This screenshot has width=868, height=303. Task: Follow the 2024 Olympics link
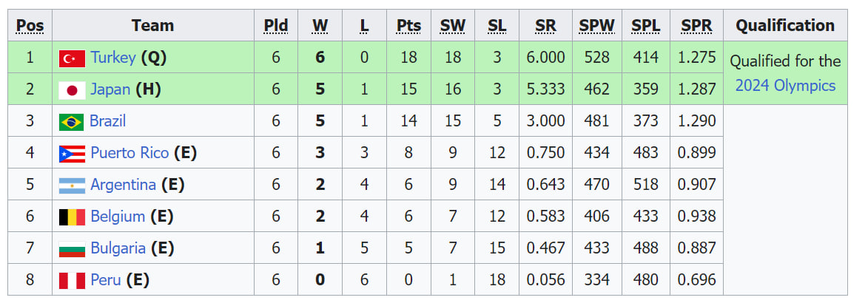click(785, 86)
